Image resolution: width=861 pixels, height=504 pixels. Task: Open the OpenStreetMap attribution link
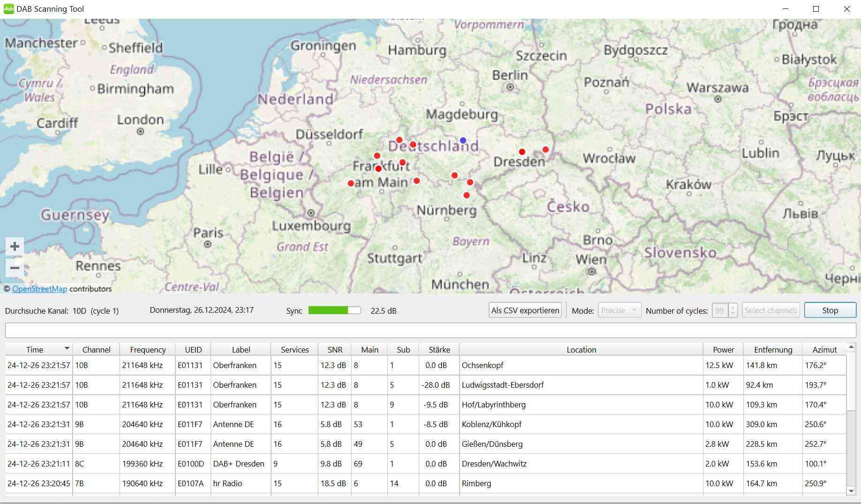[x=39, y=289]
